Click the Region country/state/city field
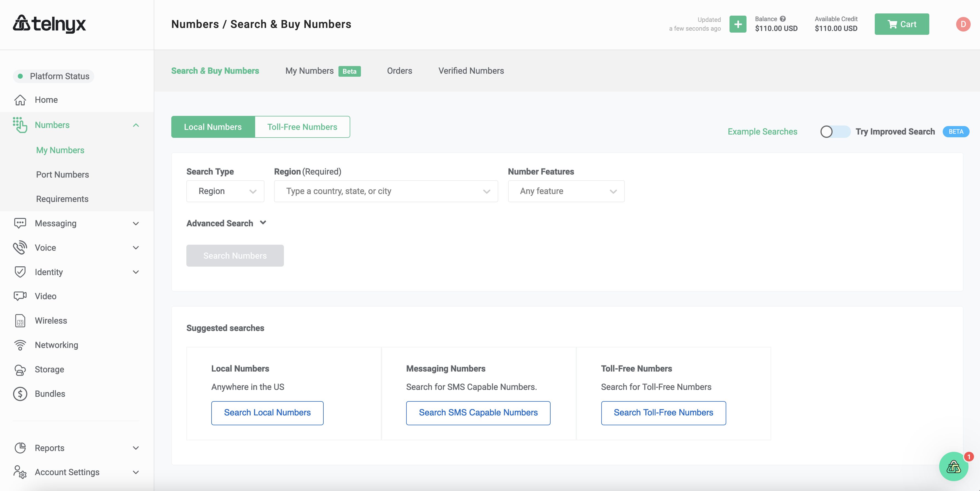The width and height of the screenshot is (980, 491). 386,191
